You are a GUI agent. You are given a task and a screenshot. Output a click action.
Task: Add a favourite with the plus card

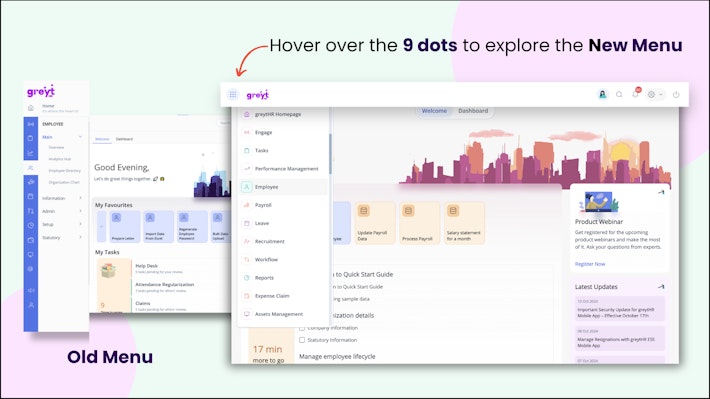(x=101, y=226)
